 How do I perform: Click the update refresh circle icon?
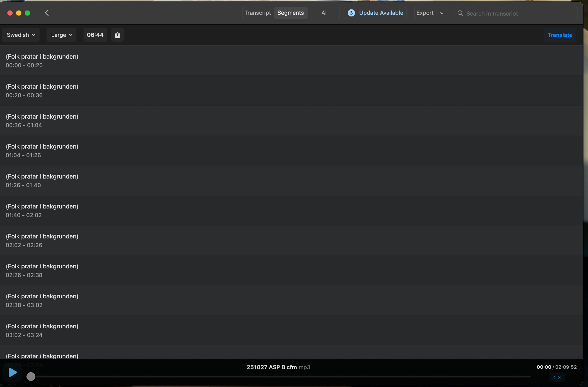[x=351, y=13]
